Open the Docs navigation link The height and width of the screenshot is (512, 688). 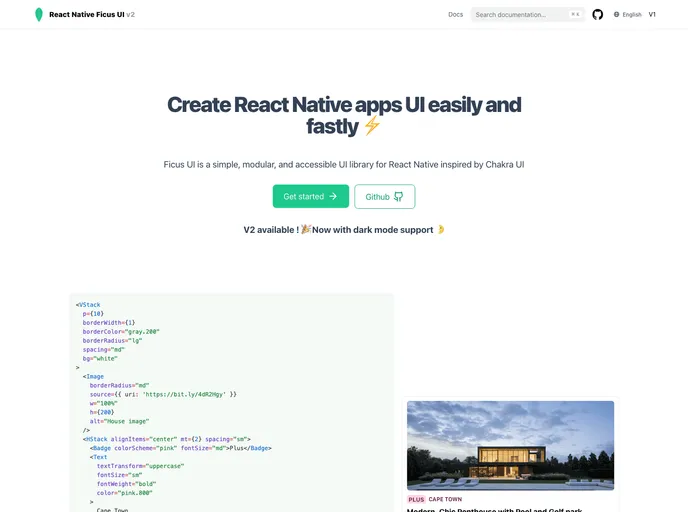455,14
